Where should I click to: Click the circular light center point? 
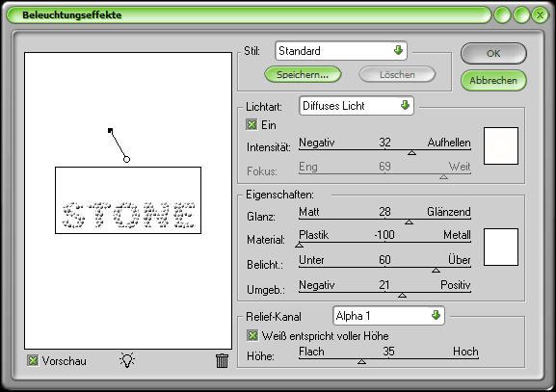(126, 159)
